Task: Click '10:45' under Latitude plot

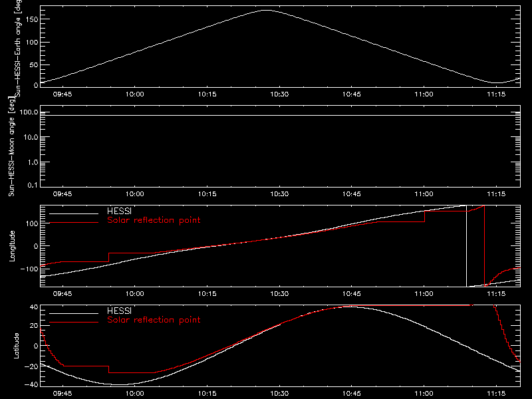Action: (x=352, y=394)
